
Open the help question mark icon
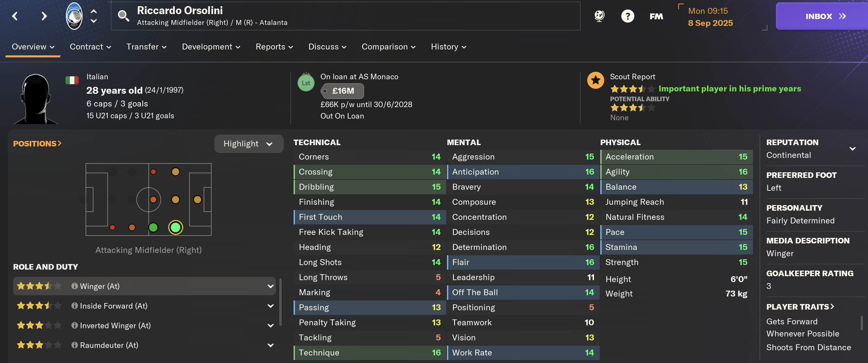tap(627, 16)
